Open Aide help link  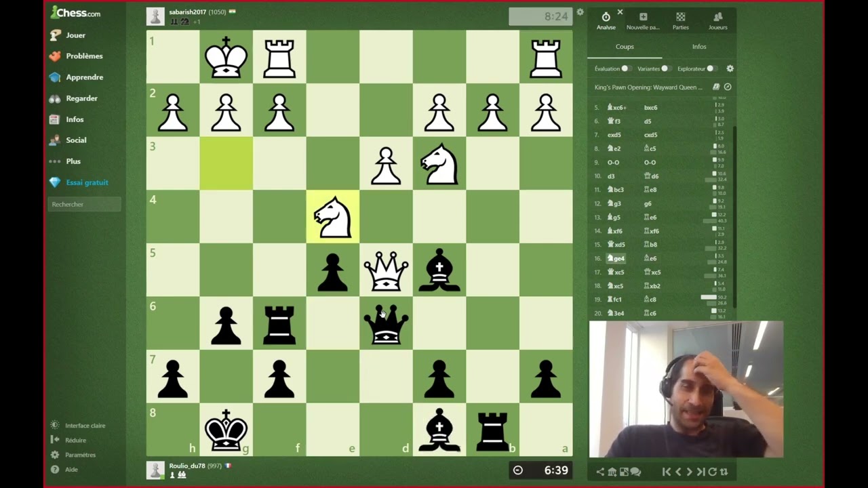point(64,470)
